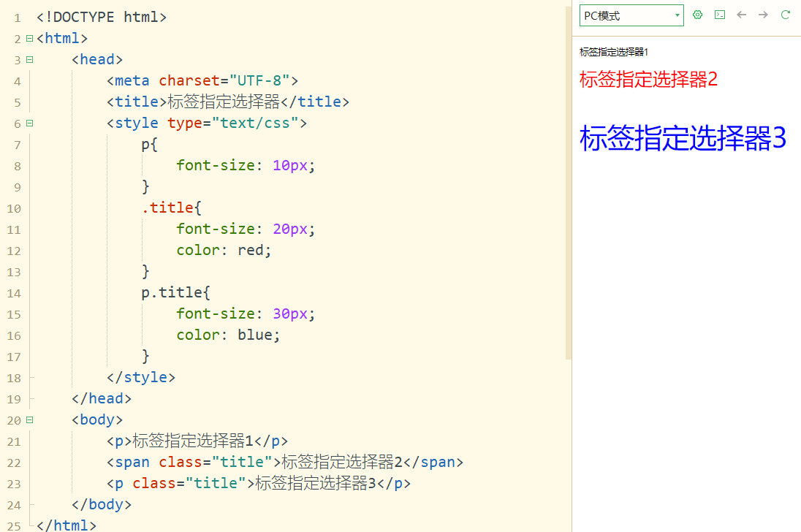This screenshot has height=532, width=801.
Task: Click the closing head tag on line 19
Action: click(102, 398)
